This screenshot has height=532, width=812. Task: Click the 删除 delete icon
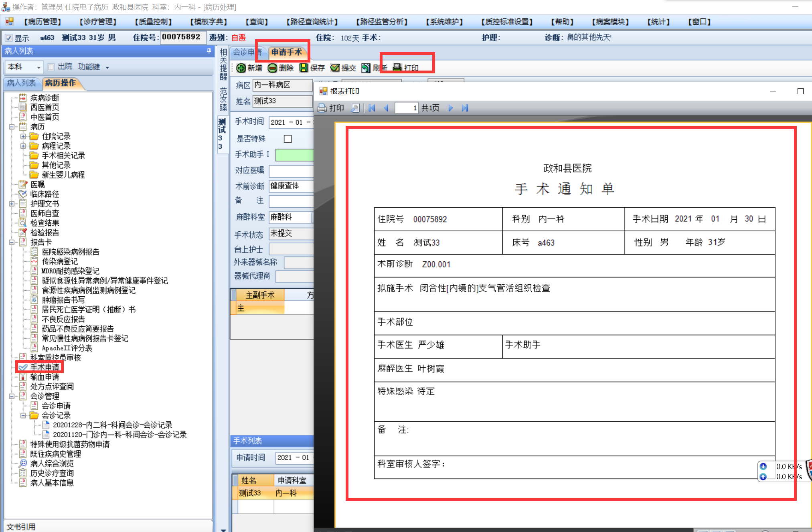272,68
